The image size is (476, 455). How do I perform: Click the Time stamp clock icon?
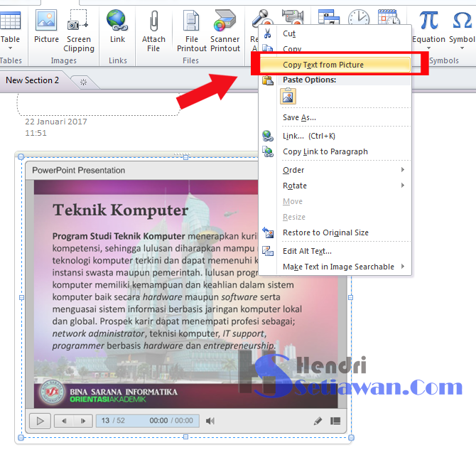359,17
